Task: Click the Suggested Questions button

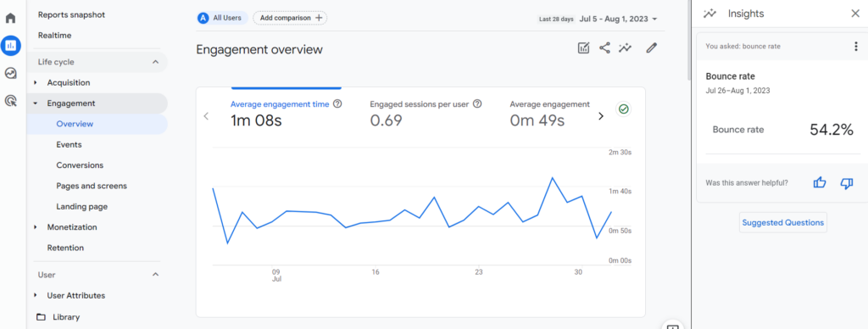Action: click(782, 223)
